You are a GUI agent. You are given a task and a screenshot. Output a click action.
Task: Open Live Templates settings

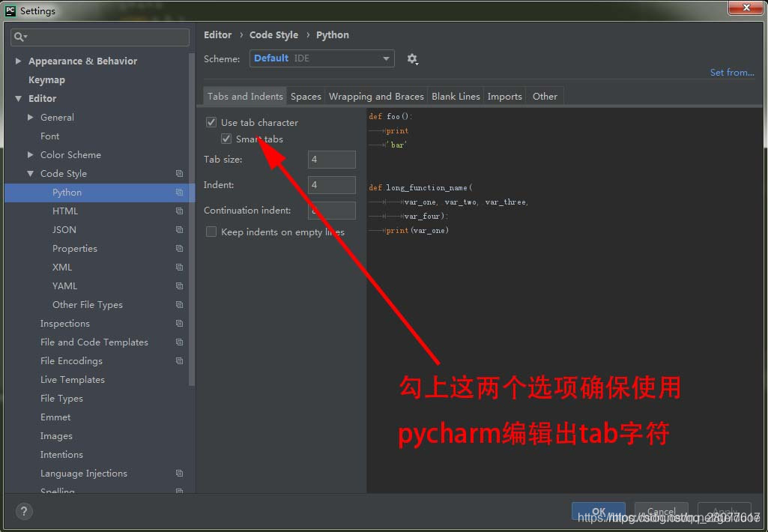72,380
